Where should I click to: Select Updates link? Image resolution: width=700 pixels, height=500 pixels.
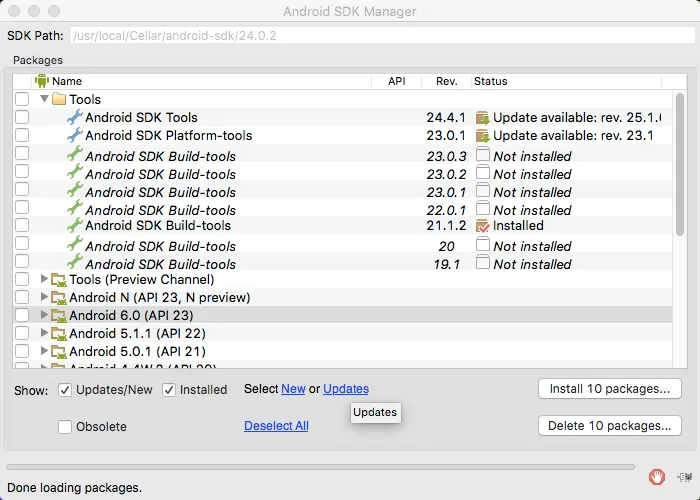pyautogui.click(x=346, y=389)
